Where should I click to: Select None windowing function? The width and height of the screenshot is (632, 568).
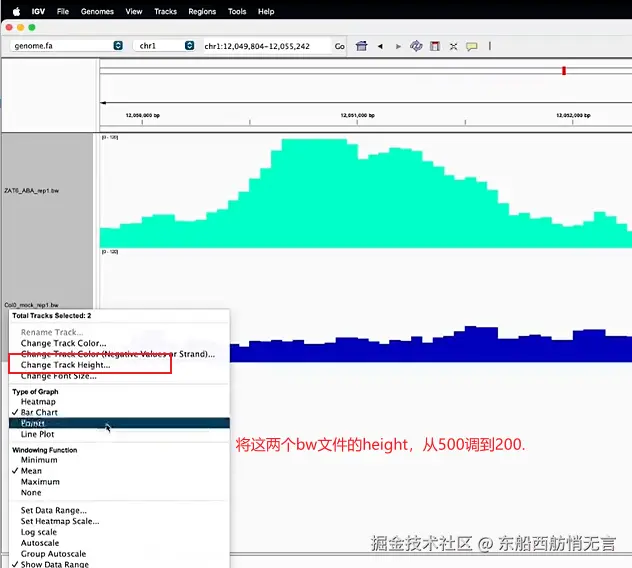tap(31, 493)
